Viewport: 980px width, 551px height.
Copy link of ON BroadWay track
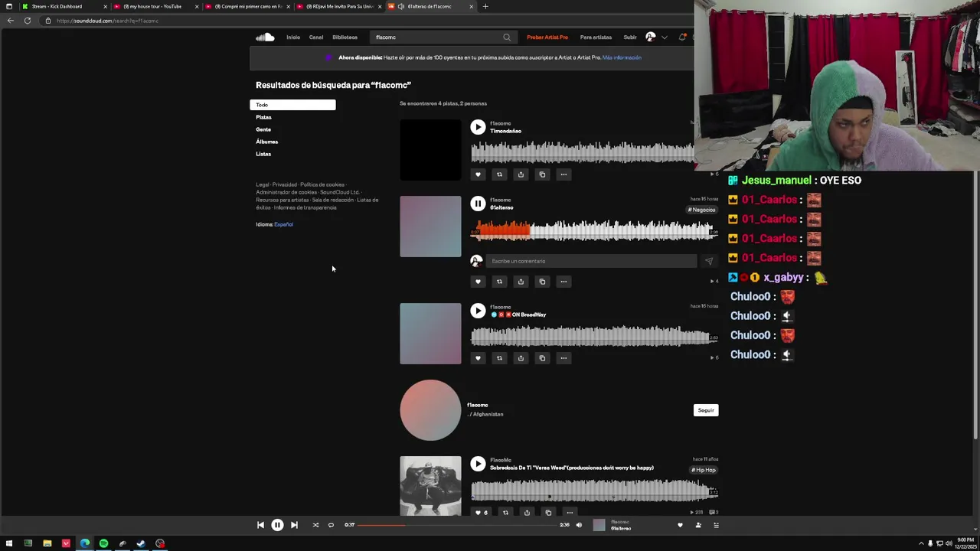pos(542,358)
